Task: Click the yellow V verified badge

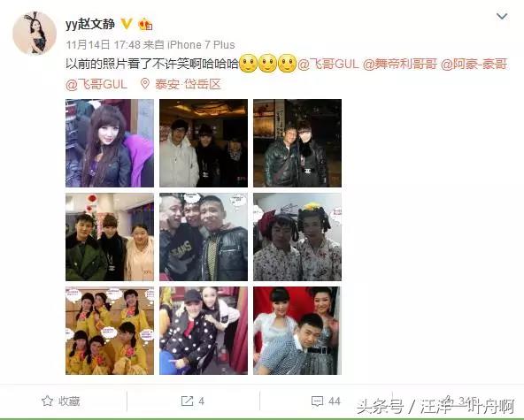Action: [x=127, y=24]
